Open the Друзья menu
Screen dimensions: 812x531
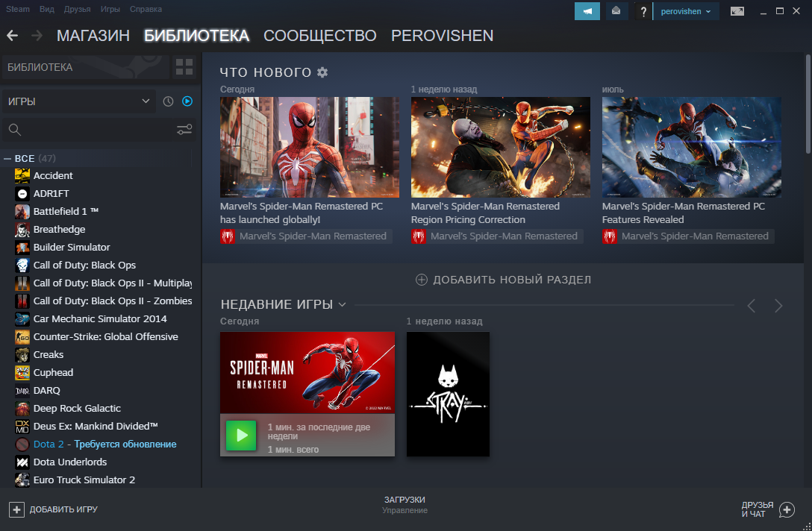tap(77, 9)
